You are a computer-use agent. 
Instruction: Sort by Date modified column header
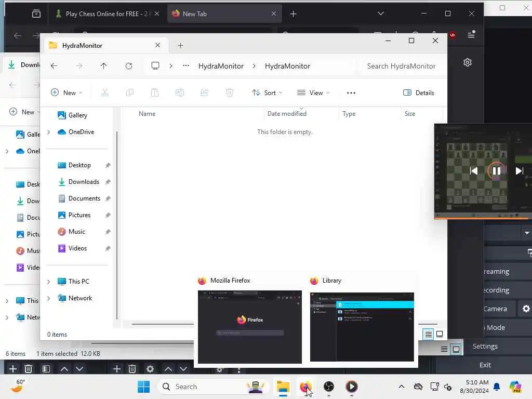point(287,114)
